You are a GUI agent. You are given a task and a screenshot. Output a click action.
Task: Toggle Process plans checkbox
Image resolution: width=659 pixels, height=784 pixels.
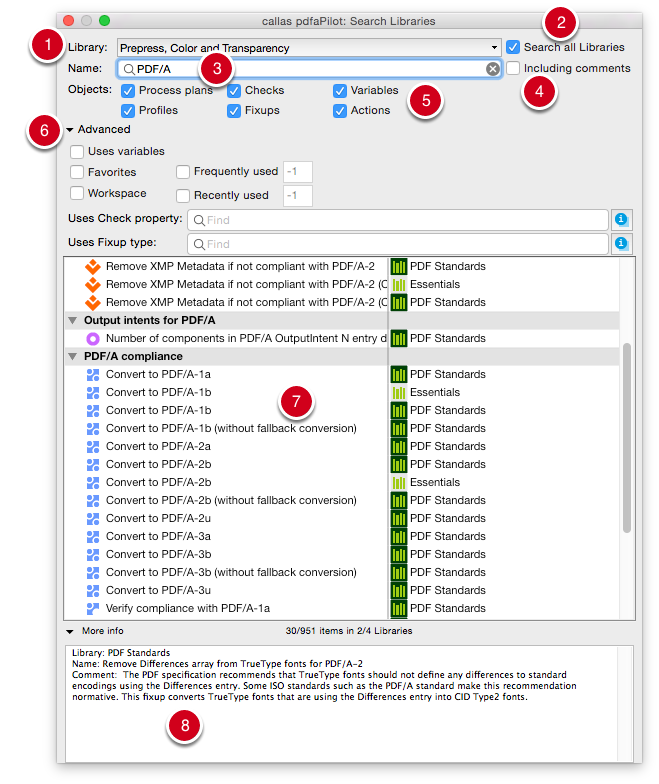pyautogui.click(x=128, y=90)
